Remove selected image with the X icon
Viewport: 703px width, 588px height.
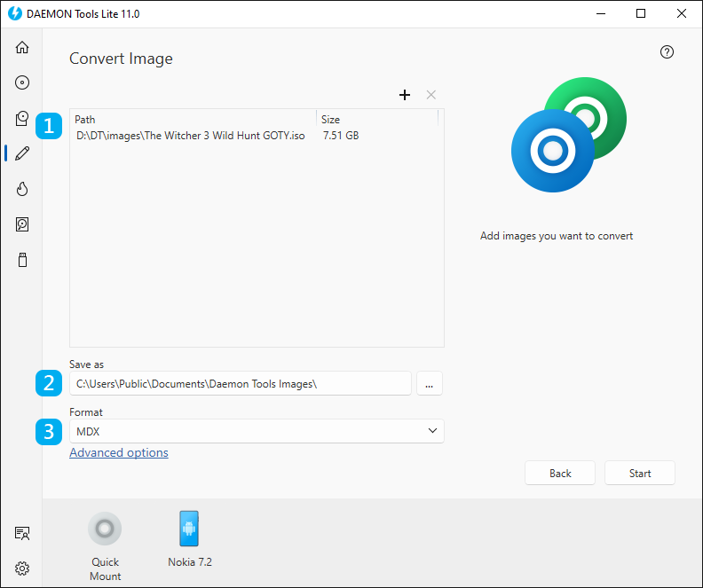[430, 95]
